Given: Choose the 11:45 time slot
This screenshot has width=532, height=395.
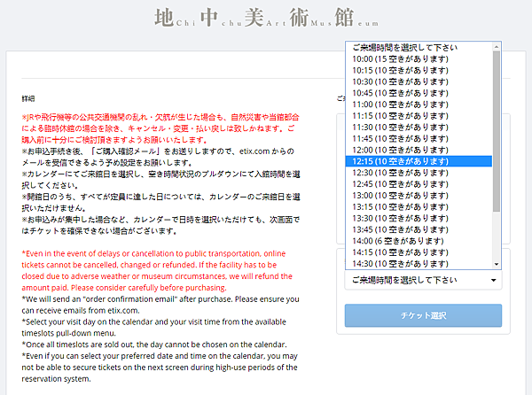Looking at the screenshot, I should pyautogui.click(x=419, y=138).
